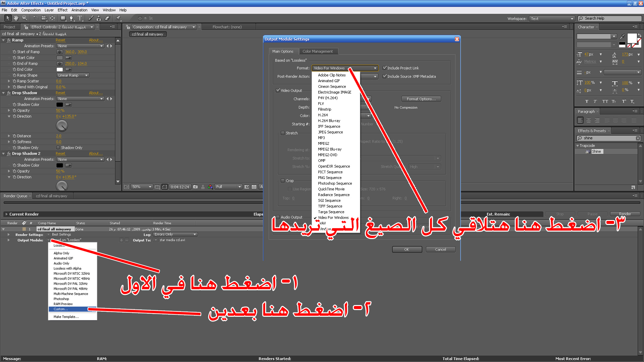Select the Clone Stamp tool
Viewport: 644px width, 362px height.
(x=99, y=18)
